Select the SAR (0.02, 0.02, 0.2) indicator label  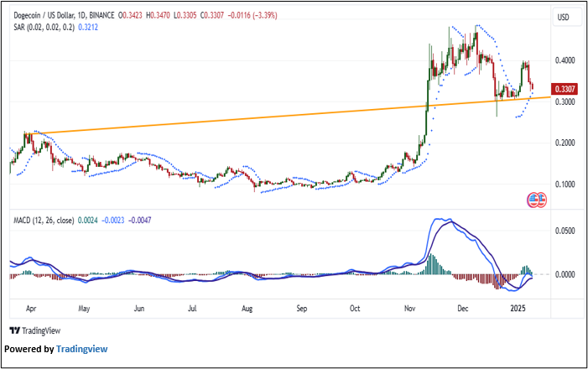click(x=44, y=28)
